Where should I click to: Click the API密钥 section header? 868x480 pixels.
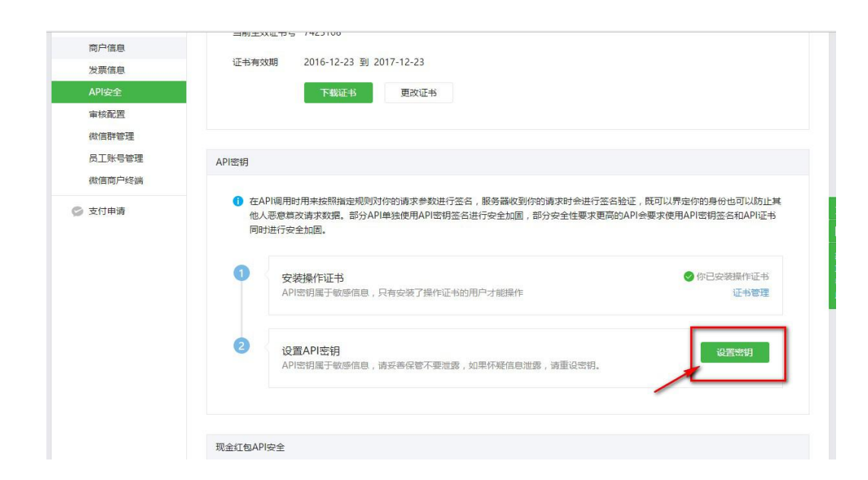point(233,163)
